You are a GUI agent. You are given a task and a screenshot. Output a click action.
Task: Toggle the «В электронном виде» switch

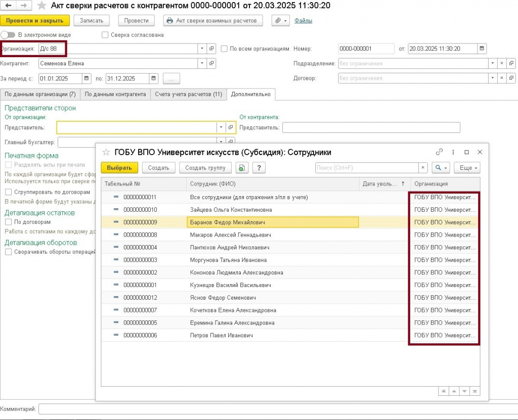pyautogui.click(x=8, y=35)
